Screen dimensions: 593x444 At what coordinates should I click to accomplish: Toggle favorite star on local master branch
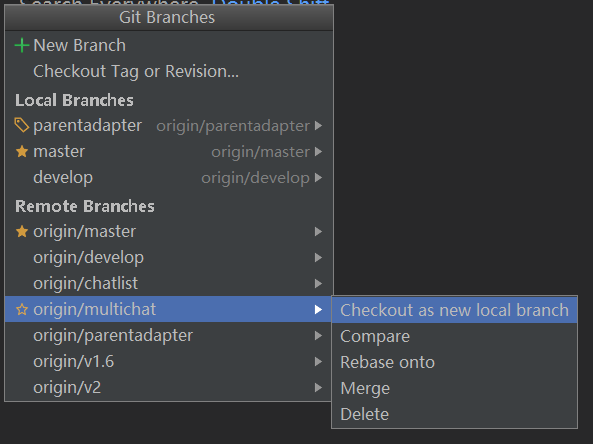pyautogui.click(x=22, y=152)
